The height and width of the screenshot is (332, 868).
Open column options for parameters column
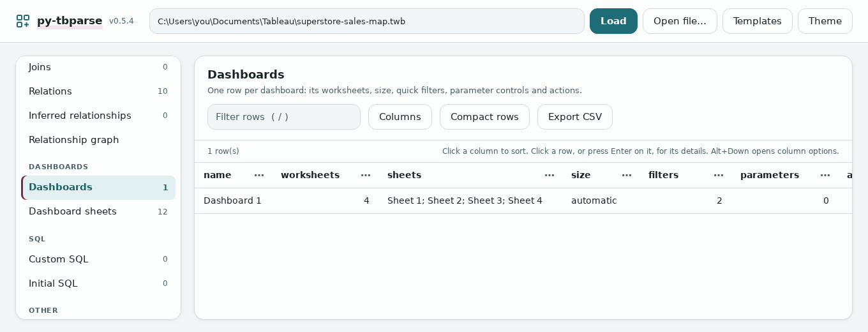click(825, 175)
